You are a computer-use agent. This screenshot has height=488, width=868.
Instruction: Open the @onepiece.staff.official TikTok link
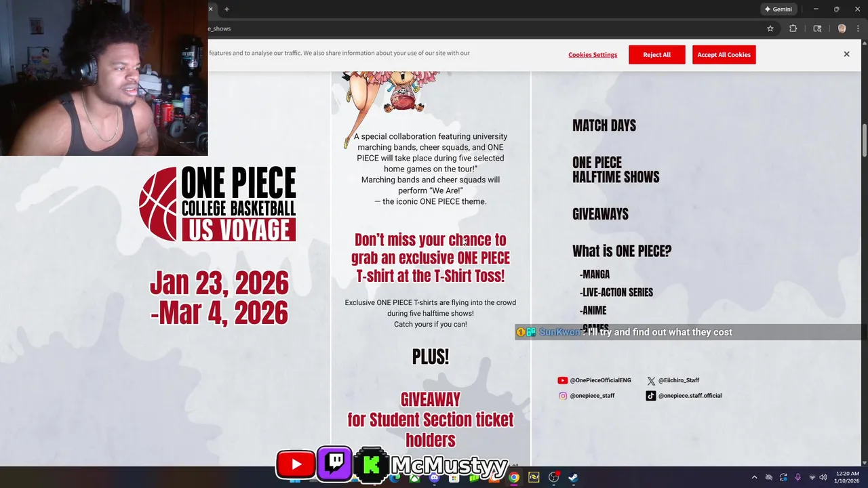tap(690, 396)
